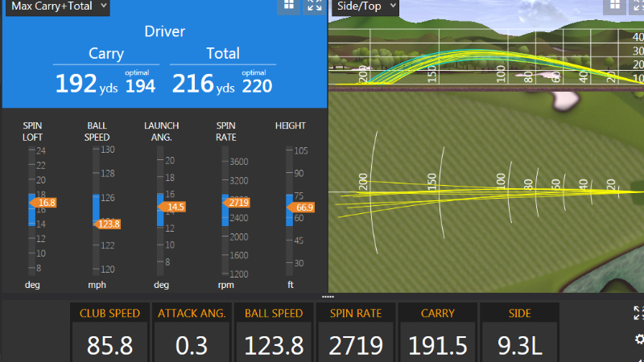The height and width of the screenshot is (362, 644).
Task: Click the orange 16.8 spin loft marker
Action: pos(45,203)
